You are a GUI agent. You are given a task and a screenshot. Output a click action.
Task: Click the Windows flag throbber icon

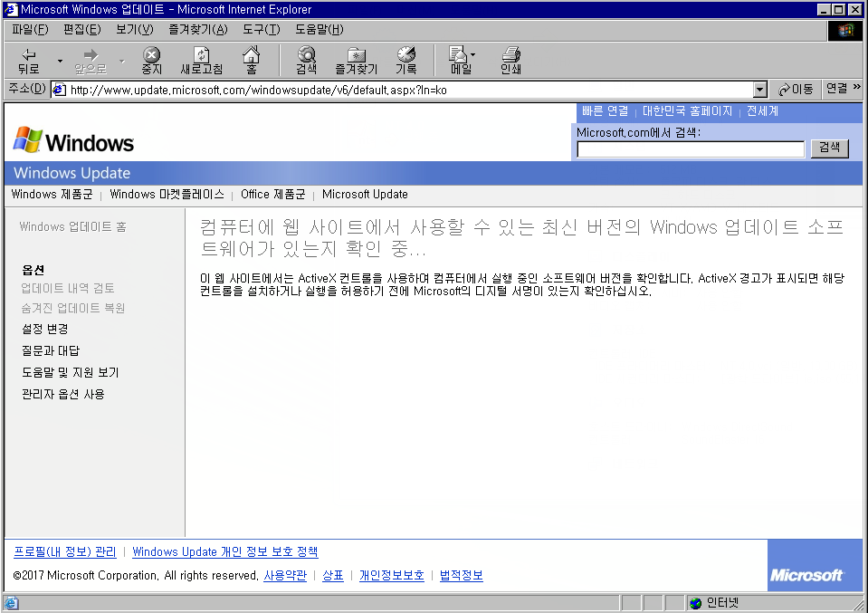[845, 31]
